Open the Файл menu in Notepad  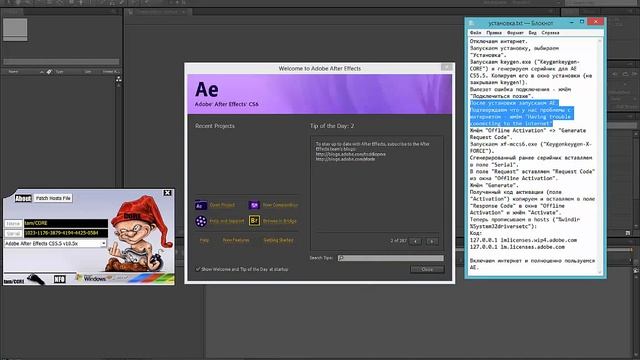pyautogui.click(x=476, y=33)
